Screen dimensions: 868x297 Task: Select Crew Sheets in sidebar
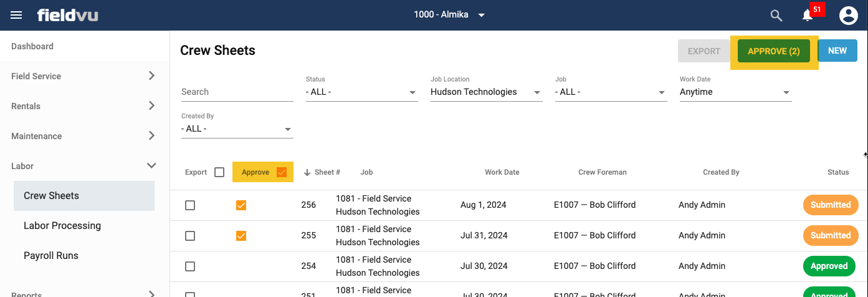(84, 196)
